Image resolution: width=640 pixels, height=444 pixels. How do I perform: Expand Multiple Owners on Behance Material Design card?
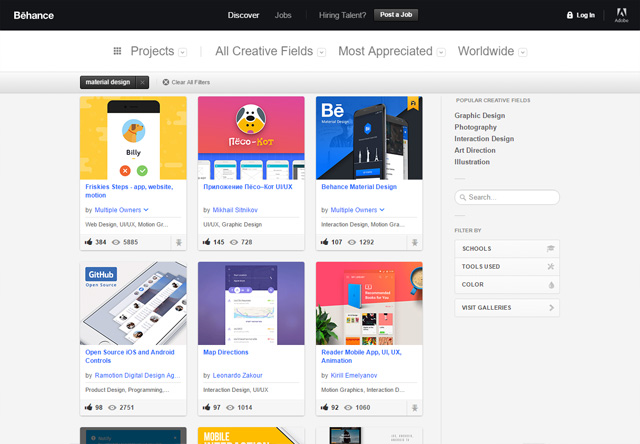coord(382,210)
